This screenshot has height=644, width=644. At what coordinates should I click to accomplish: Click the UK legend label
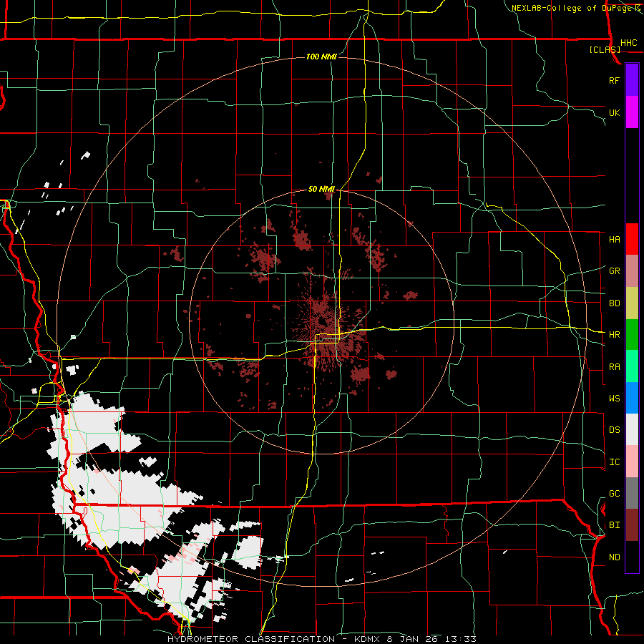(x=614, y=112)
